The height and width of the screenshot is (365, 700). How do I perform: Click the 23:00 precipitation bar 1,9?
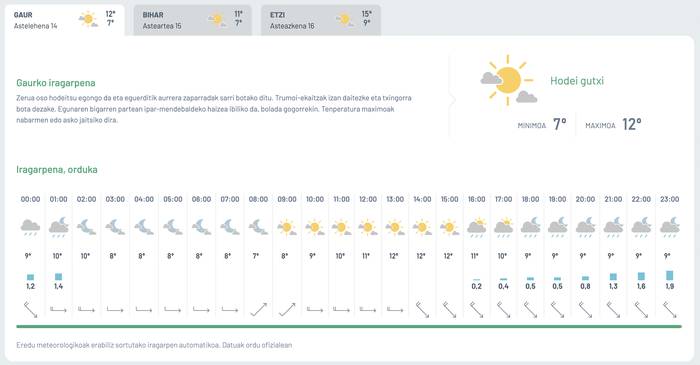[670, 275]
